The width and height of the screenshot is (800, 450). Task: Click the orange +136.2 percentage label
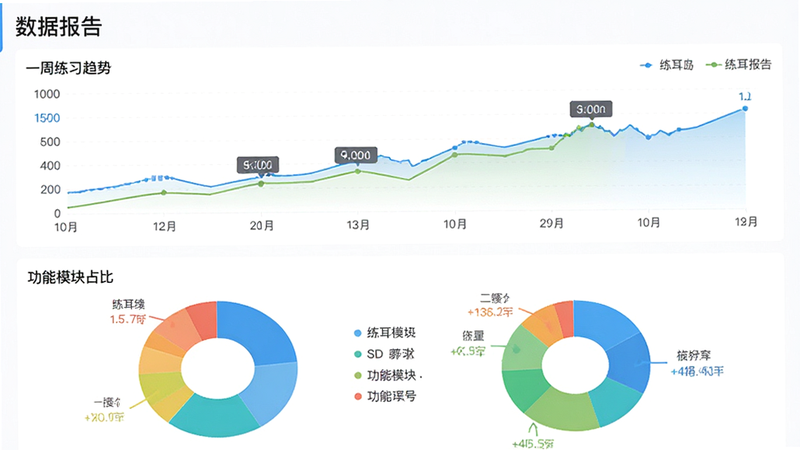coord(490,312)
